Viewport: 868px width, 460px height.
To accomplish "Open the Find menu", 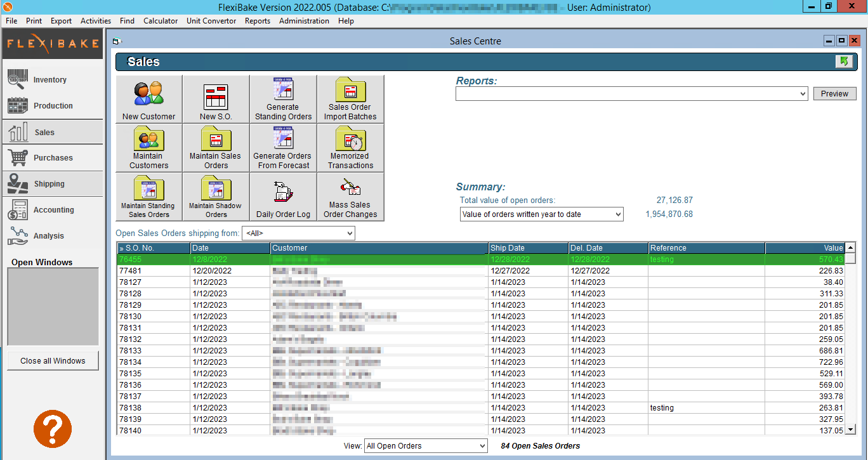I will pyautogui.click(x=127, y=21).
